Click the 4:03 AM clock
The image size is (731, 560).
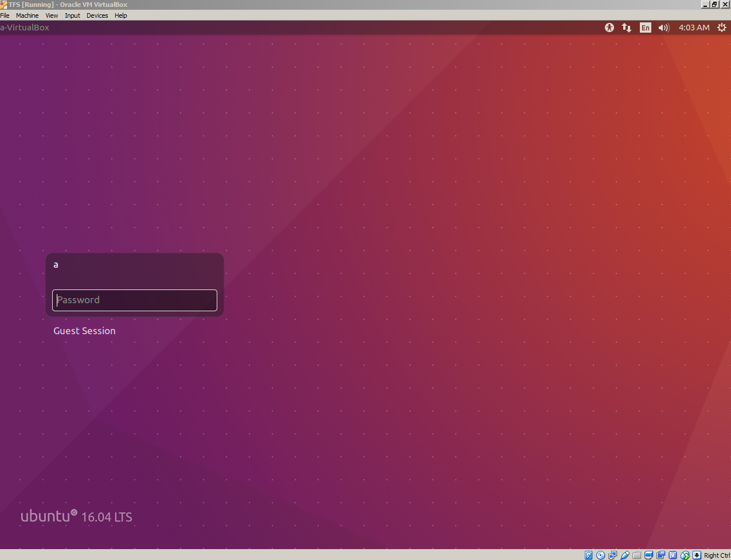pyautogui.click(x=694, y=28)
